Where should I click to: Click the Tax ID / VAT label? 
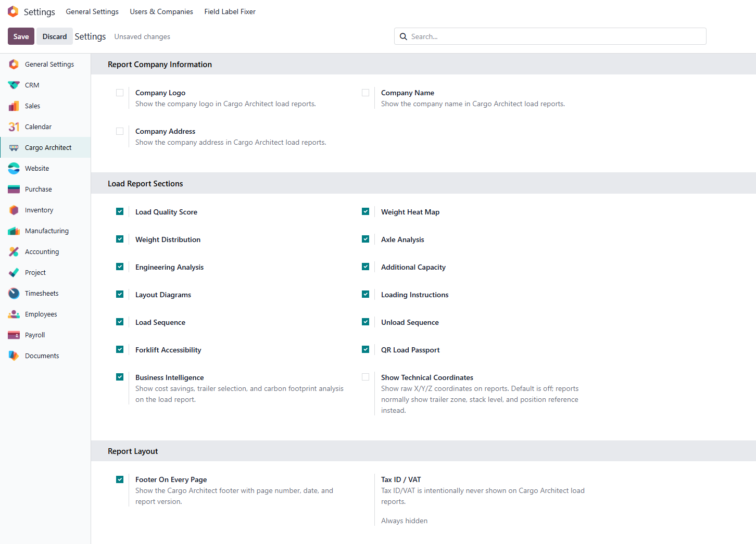[401, 479]
